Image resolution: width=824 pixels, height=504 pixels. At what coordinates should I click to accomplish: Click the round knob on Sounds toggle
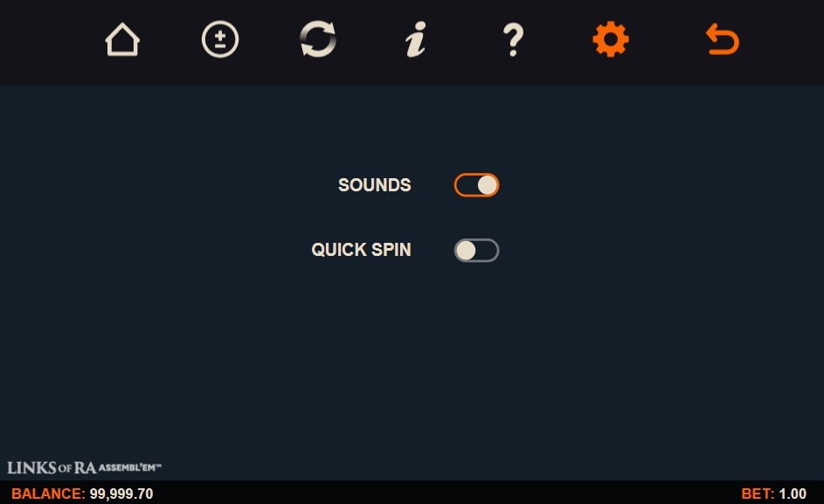click(488, 185)
